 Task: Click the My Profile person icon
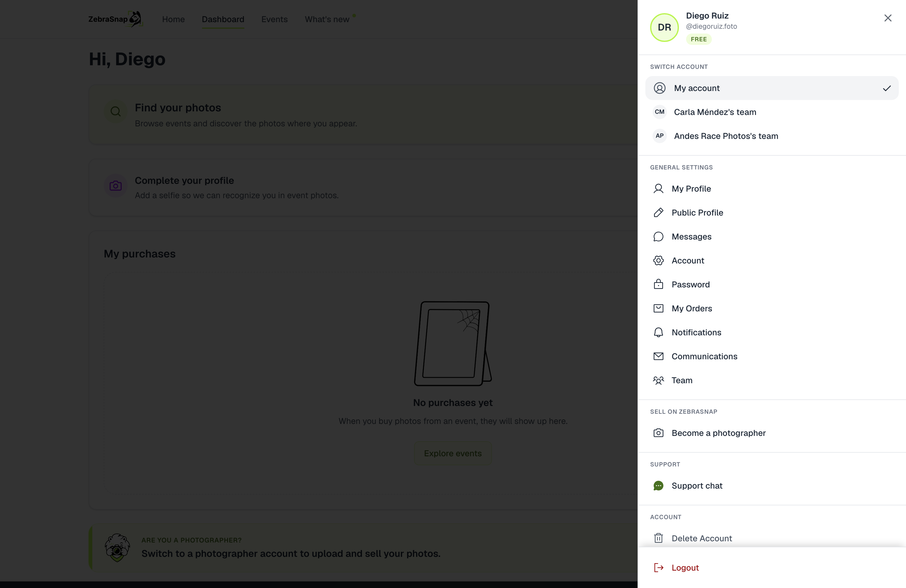(x=659, y=189)
